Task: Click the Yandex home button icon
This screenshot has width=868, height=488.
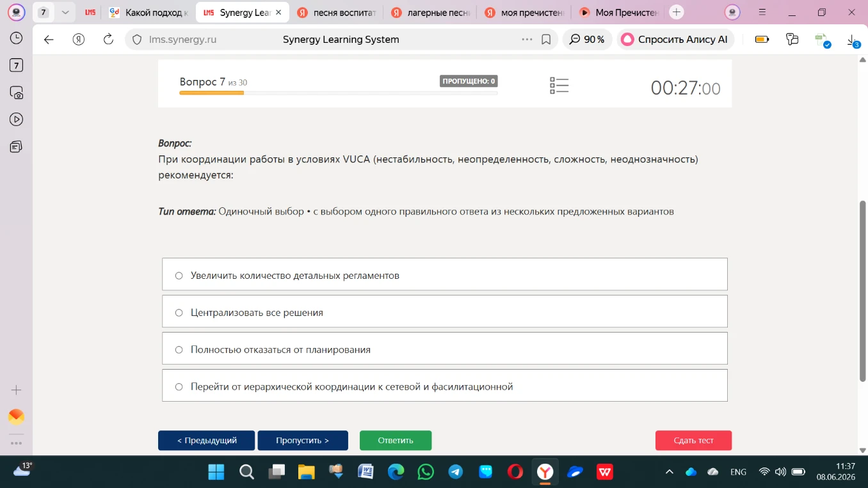Action: 79,40
